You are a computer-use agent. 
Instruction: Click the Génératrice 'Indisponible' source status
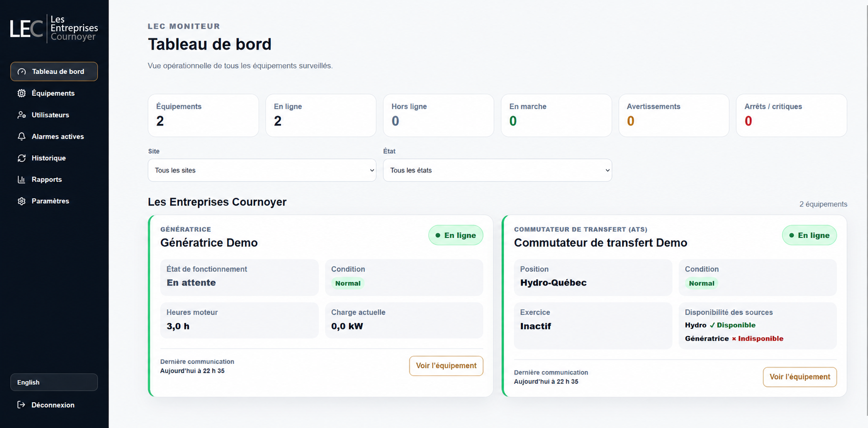(x=757, y=339)
